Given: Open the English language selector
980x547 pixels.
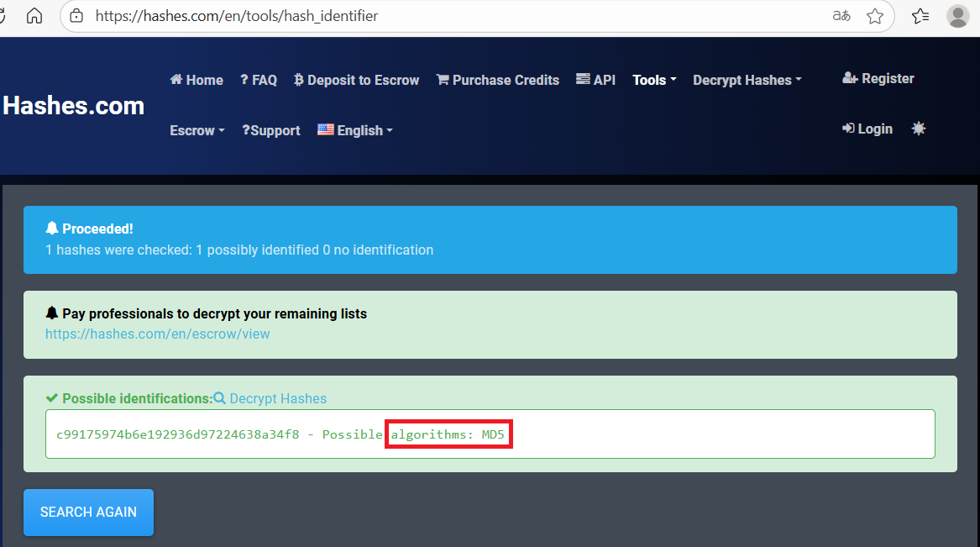Looking at the screenshot, I should point(355,130).
